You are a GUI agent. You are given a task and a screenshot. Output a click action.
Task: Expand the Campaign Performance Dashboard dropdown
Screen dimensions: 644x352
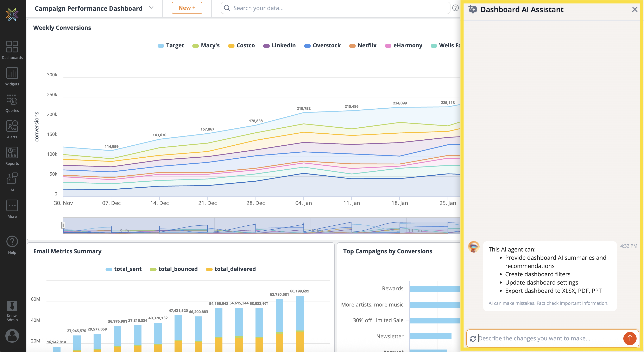tap(151, 8)
